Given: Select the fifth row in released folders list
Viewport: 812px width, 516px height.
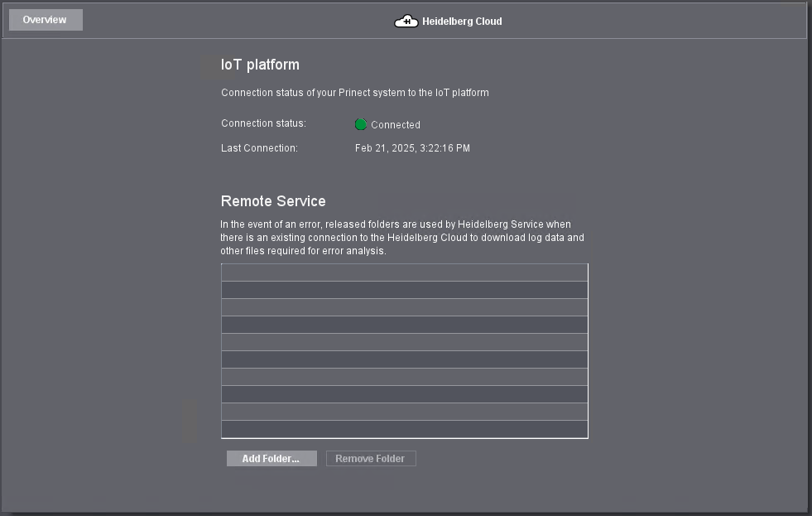Looking at the screenshot, I should pyautogui.click(x=404, y=342).
